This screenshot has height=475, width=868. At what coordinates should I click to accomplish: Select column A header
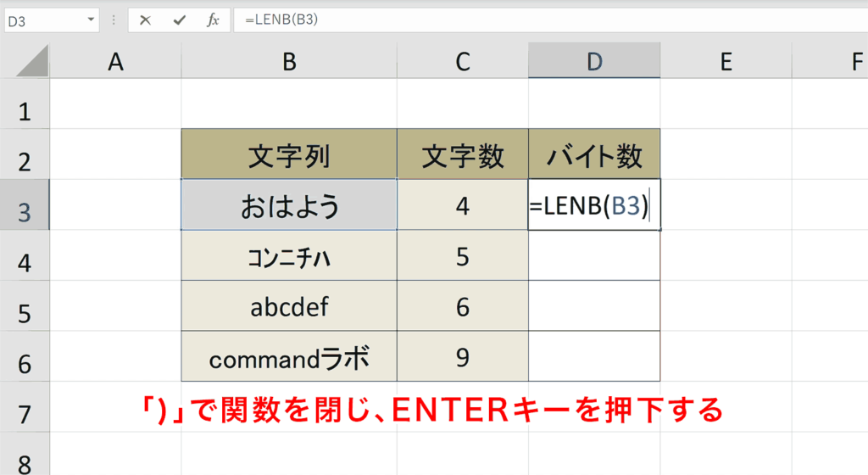(x=115, y=61)
